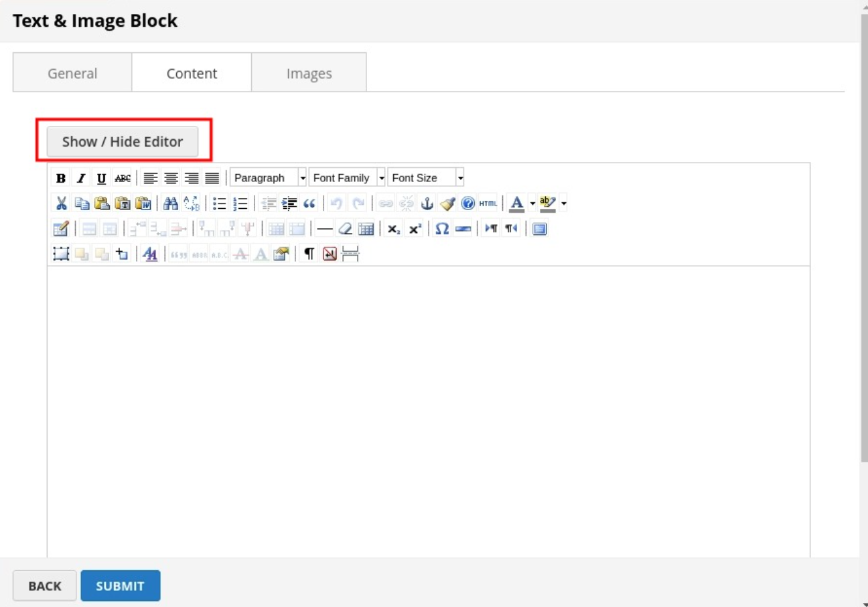
Task: Clean up messy code with broom icon
Action: 447,203
